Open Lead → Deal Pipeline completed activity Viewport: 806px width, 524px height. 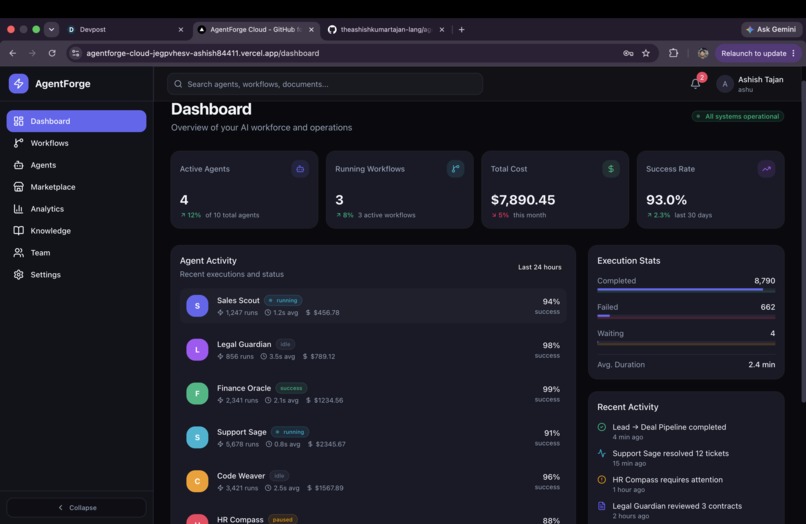pos(686,431)
